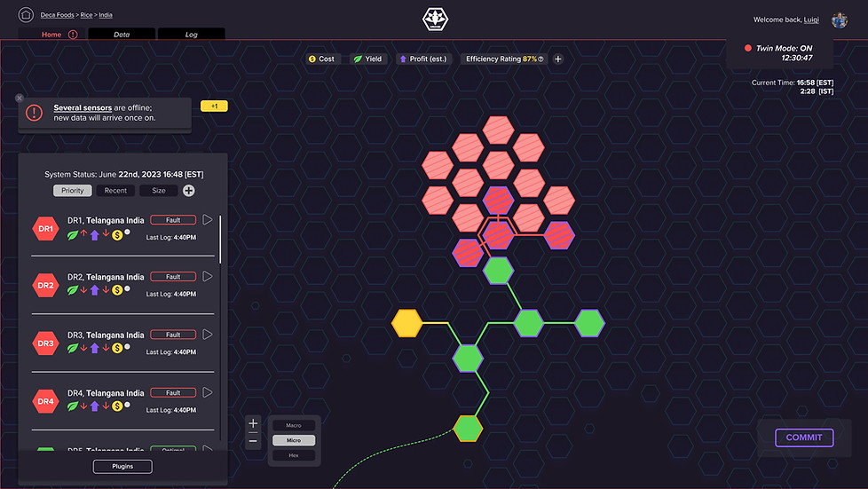Image resolution: width=868 pixels, height=489 pixels.
Task: Expand the DR2 entry arrow
Action: (208, 276)
